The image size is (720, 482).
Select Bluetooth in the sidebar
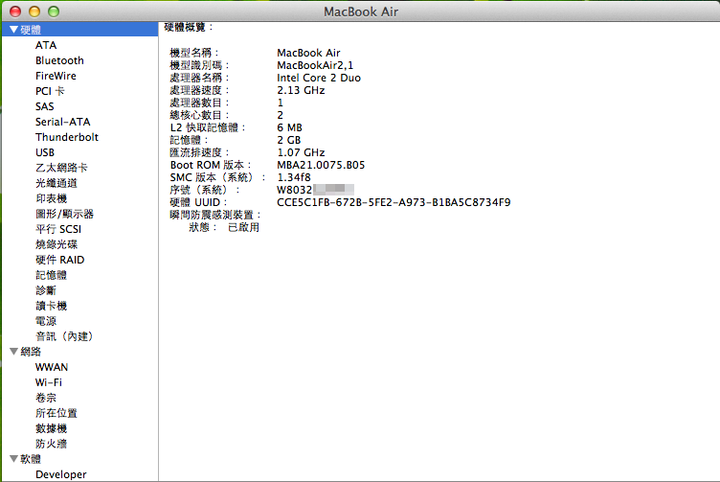[x=60, y=61]
